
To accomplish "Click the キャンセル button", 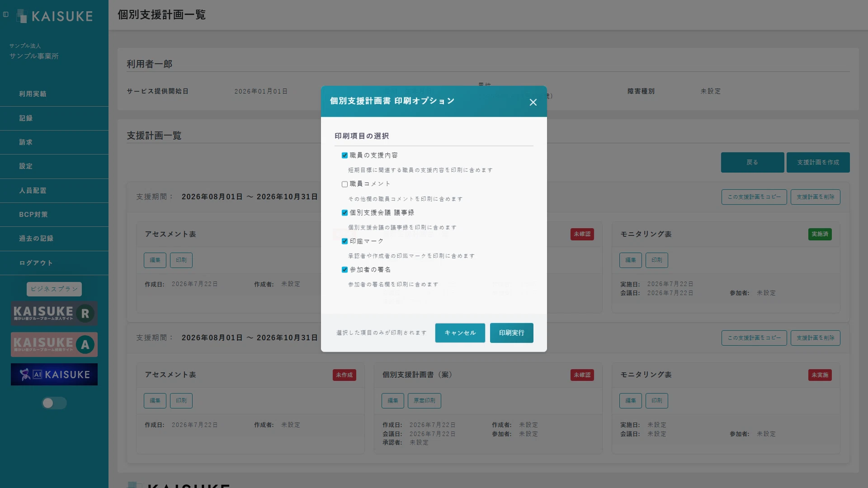I will (460, 333).
